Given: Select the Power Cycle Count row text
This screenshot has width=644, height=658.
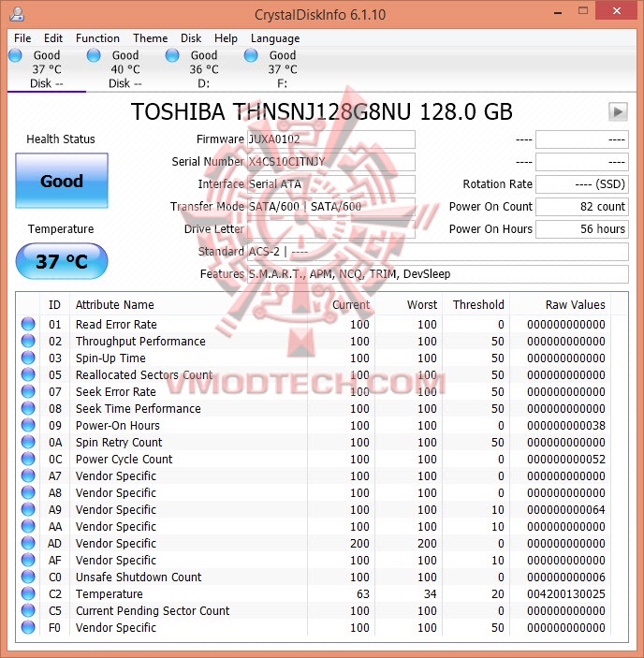Looking at the screenshot, I should coord(124,459).
